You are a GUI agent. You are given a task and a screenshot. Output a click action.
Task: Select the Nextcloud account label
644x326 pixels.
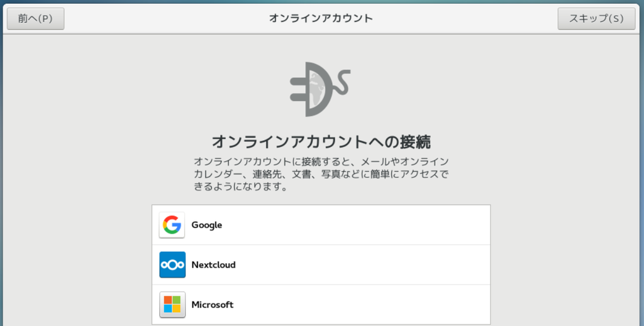click(214, 264)
